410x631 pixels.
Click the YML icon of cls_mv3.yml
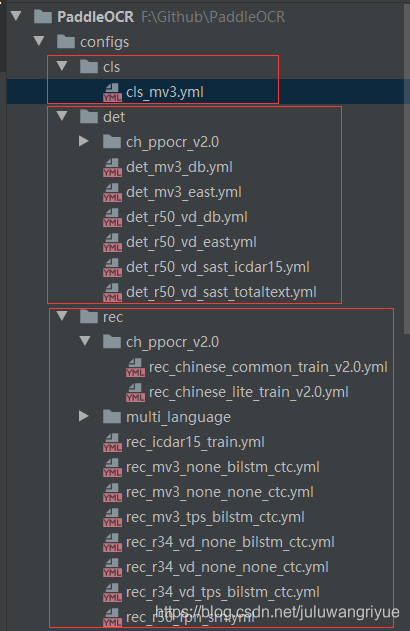click(112, 93)
